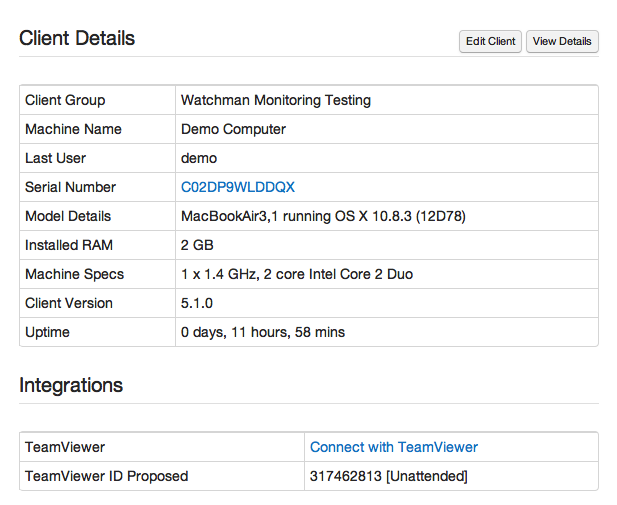Image resolution: width=617 pixels, height=505 pixels.
Task: Select the Installed RAM 2 GB value
Action: click(197, 245)
